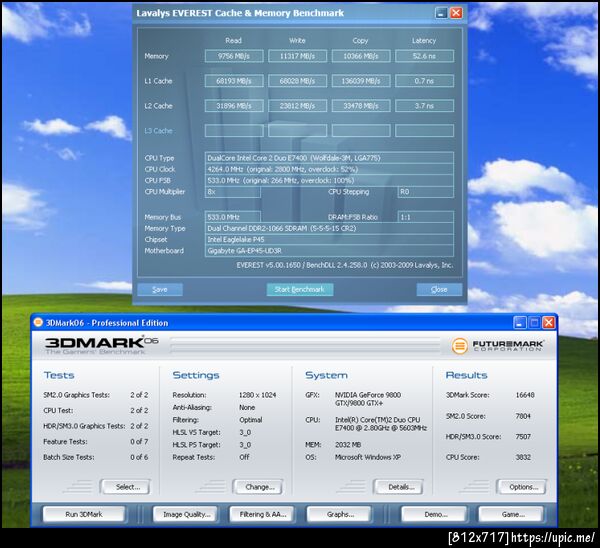The width and height of the screenshot is (600, 548).
Task: Click Motherboard Gigabyte GA-EP45-UD3R field
Action: pyautogui.click(x=329, y=251)
